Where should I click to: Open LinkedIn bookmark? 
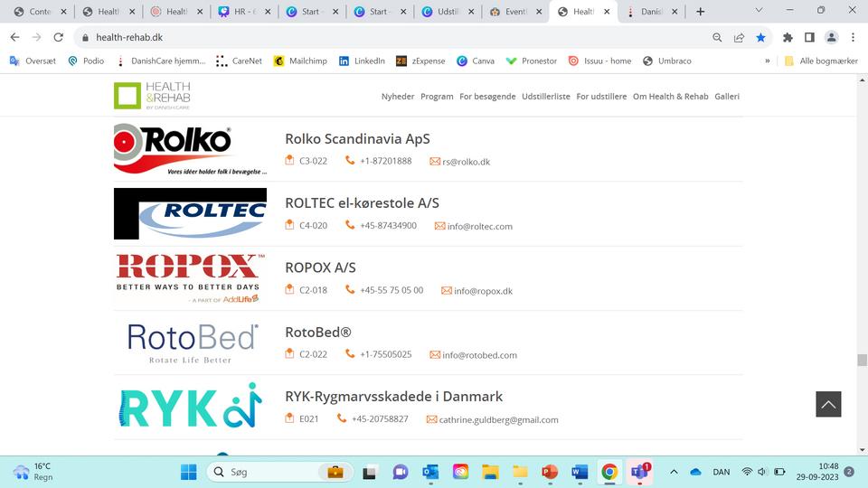coord(362,61)
